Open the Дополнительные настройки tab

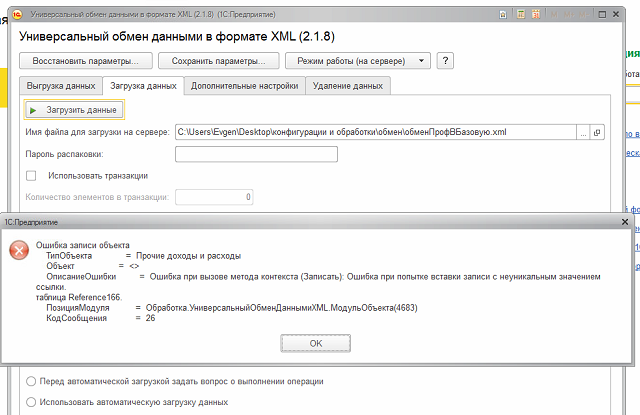coord(244,86)
